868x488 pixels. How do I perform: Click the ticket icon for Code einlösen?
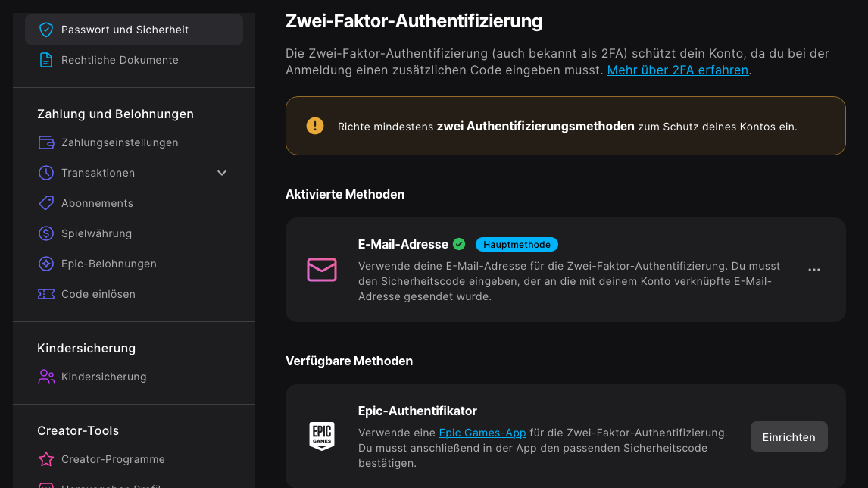tap(46, 294)
